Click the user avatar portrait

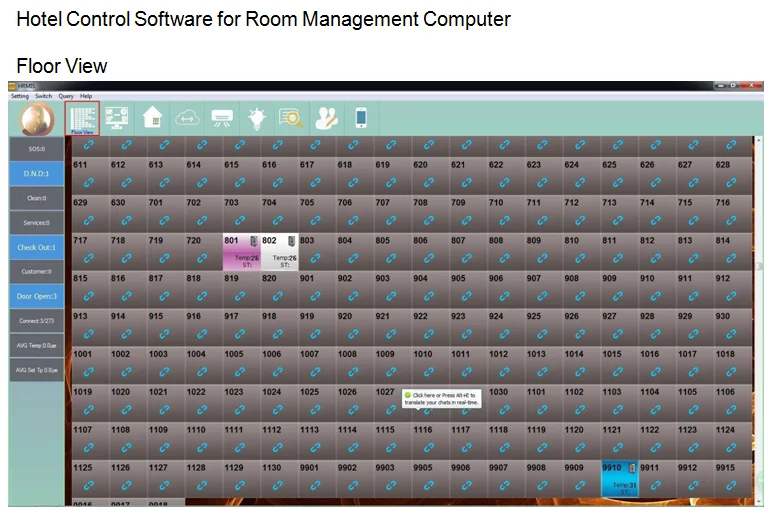[37, 120]
